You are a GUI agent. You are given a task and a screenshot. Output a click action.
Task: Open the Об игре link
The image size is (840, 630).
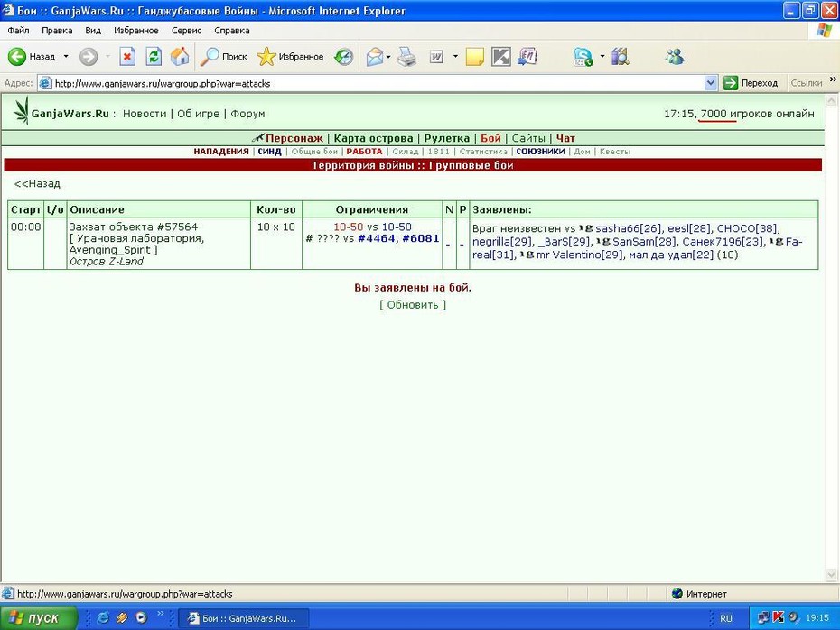(x=198, y=114)
